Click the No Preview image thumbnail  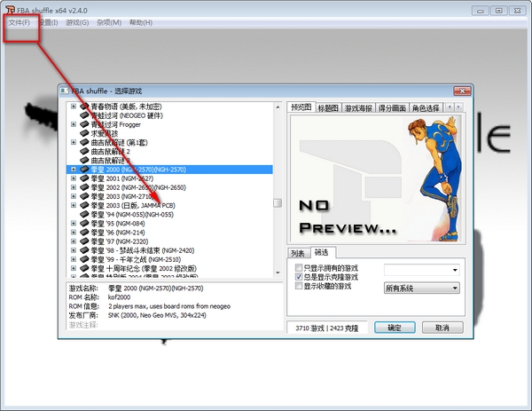pos(376,178)
